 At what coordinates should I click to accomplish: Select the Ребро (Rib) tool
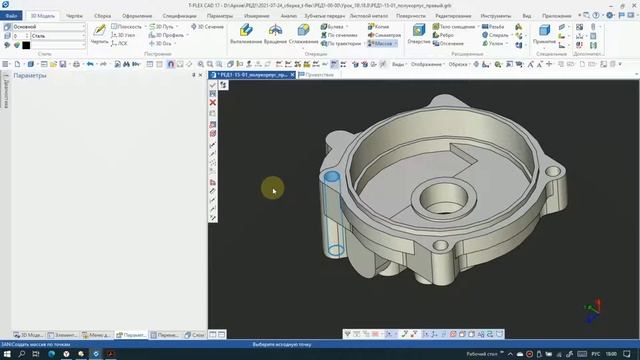point(443,35)
